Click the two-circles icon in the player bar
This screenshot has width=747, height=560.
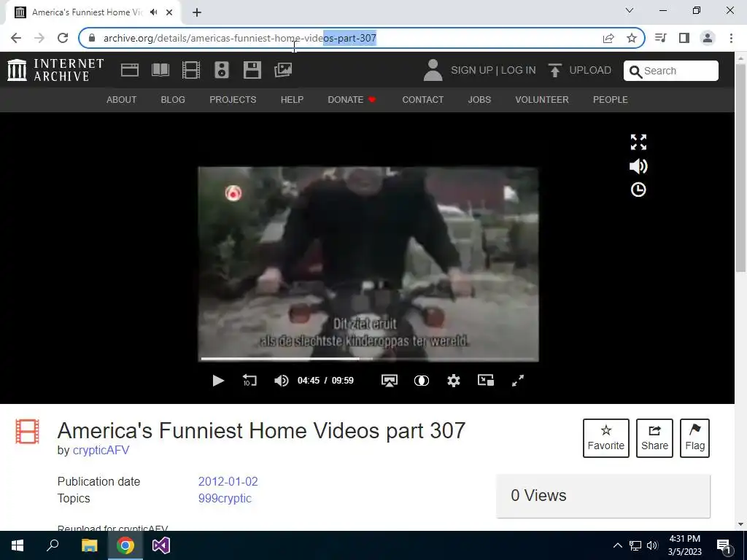[x=421, y=381]
